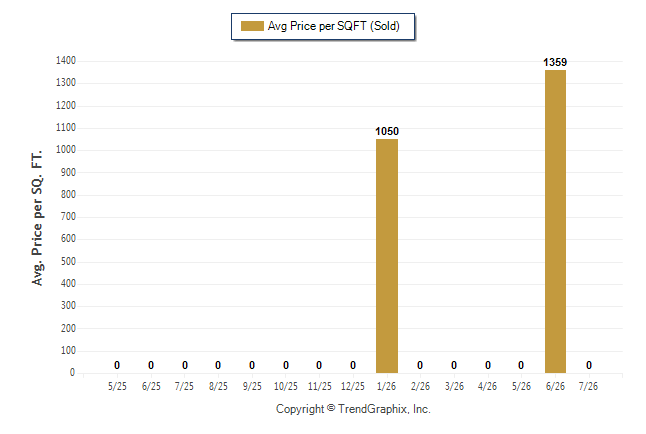The width and height of the screenshot is (646, 434).
Task: Select the 5/25 x-axis label
Action: pos(117,386)
